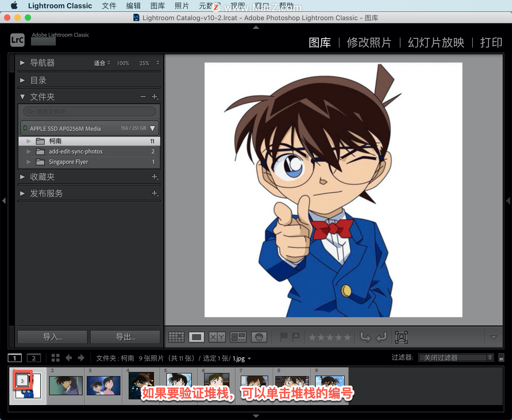Open Survey view icon
Viewport: 512px width, 420px height.
[238, 337]
